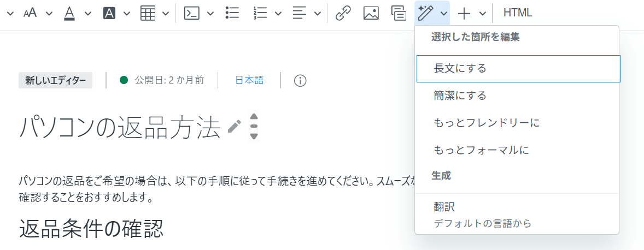This screenshot has width=644, height=250.
Task: Switch to HTML view
Action: [x=518, y=13]
